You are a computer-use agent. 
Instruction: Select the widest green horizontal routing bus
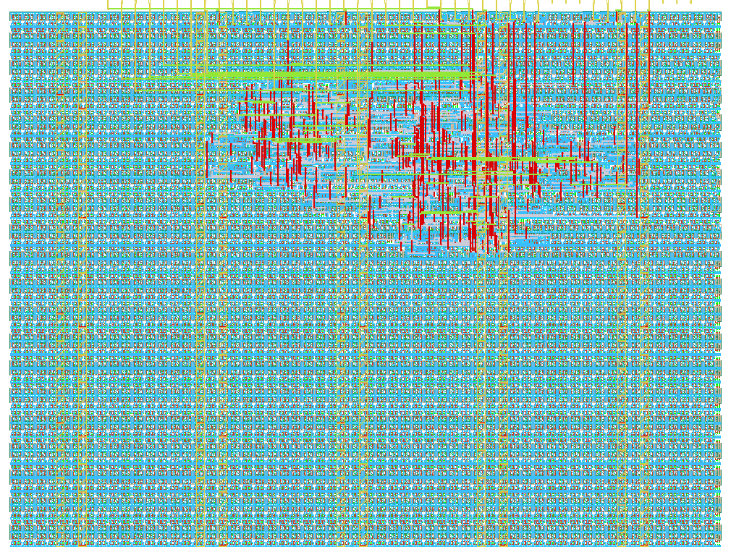pyautogui.click(x=331, y=75)
